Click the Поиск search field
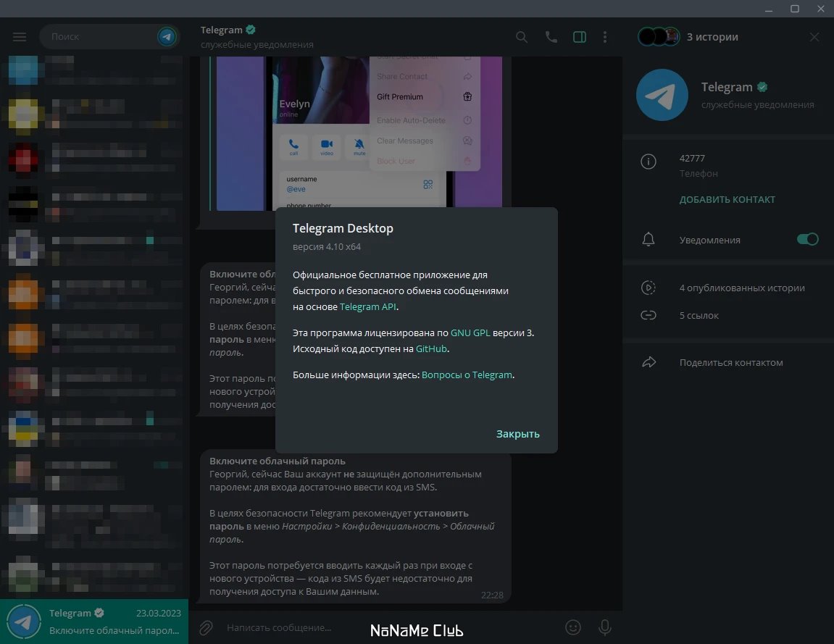The width and height of the screenshot is (834, 644). tap(109, 37)
